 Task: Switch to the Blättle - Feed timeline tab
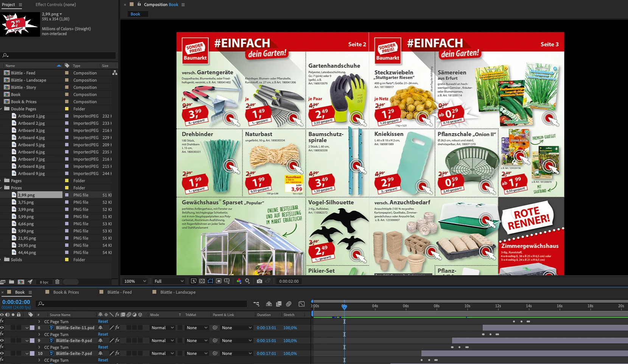click(120, 292)
